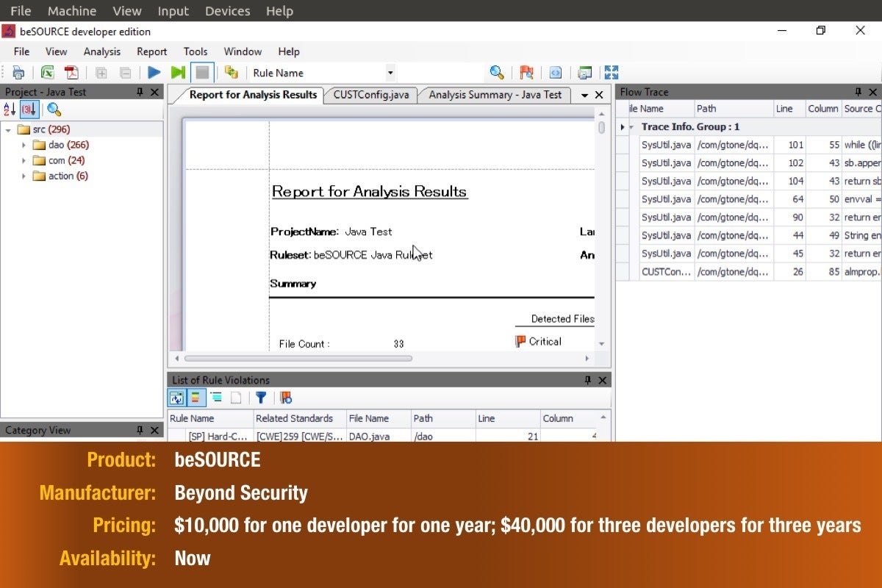Viewport: 882px width, 588px height.
Task: Pin the Project - Java Test panel
Action: click(x=140, y=92)
